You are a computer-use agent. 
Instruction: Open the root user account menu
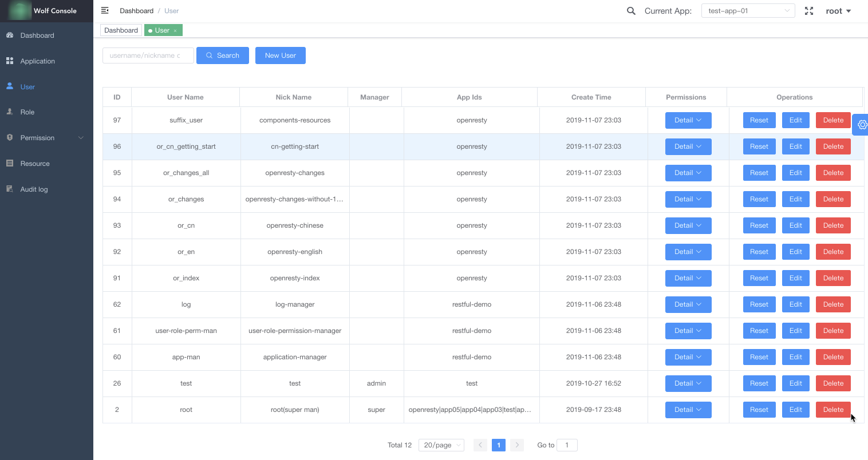(x=838, y=10)
